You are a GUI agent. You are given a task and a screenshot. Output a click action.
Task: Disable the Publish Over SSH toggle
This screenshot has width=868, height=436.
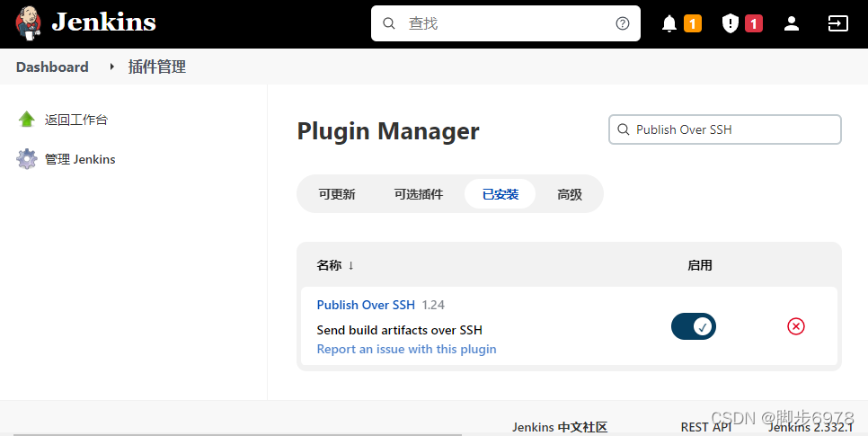click(694, 326)
